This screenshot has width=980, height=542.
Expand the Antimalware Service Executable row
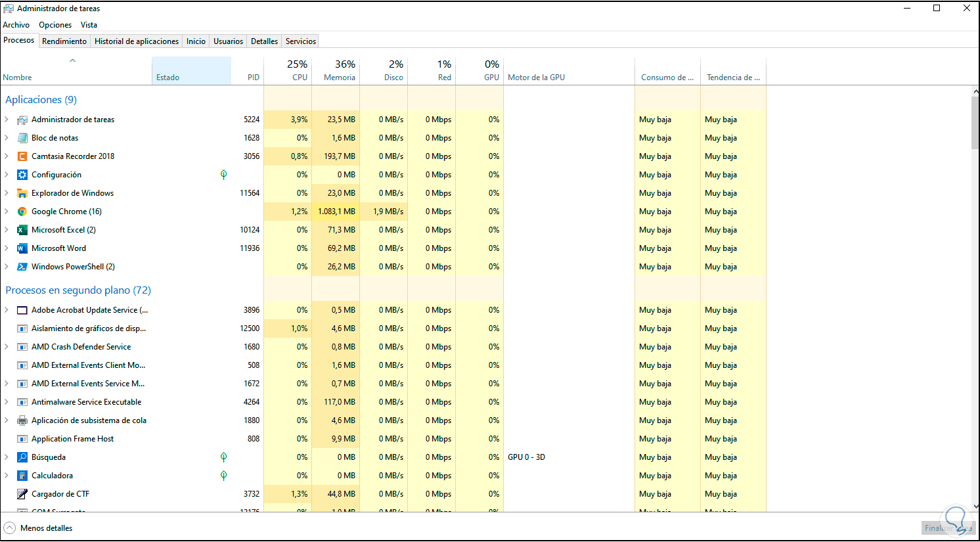[7, 402]
